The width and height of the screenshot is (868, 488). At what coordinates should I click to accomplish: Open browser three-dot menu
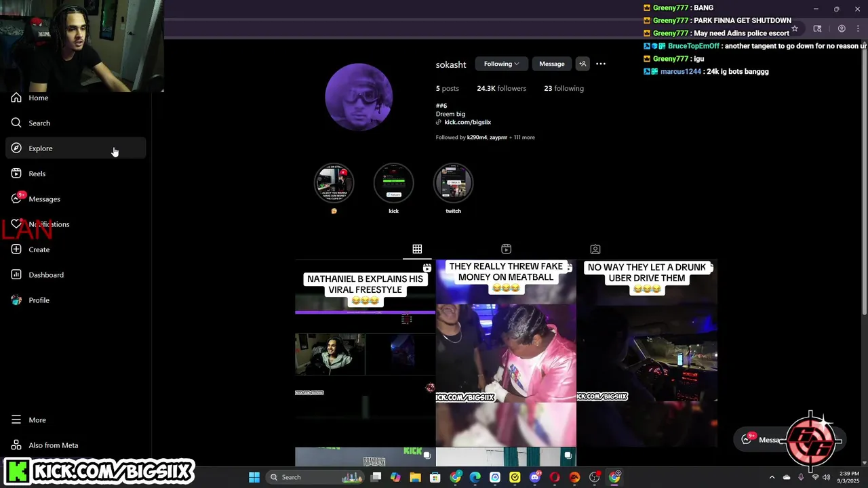(x=859, y=28)
